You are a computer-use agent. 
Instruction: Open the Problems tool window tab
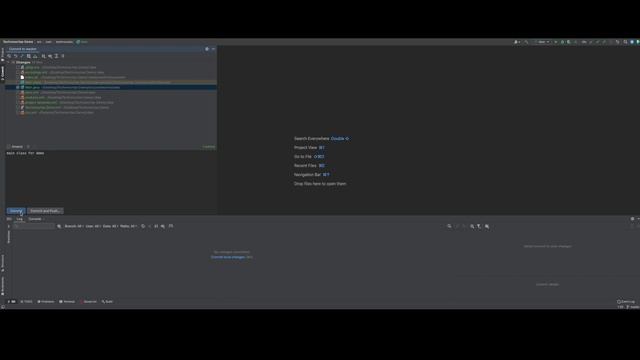(46, 302)
